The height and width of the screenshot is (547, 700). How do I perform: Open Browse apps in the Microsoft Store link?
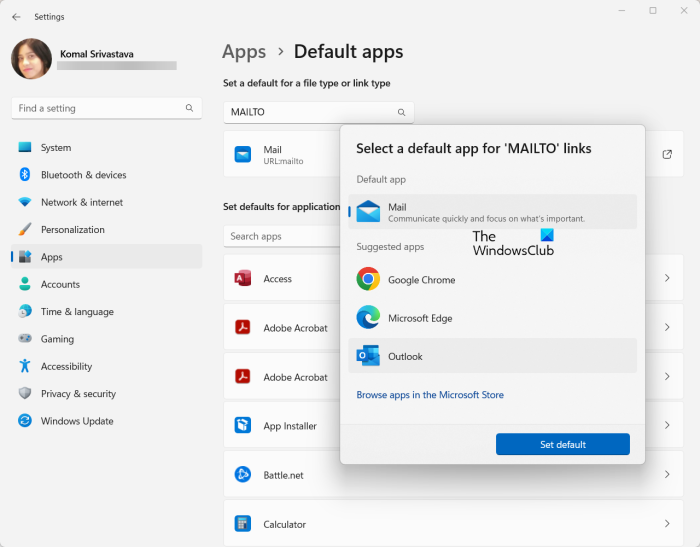[430, 395]
